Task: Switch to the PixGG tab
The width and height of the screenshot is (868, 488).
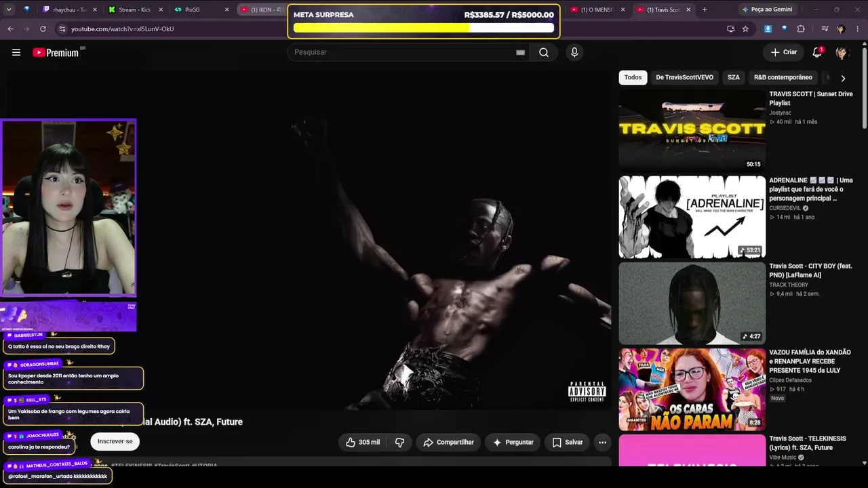Action: coord(201,9)
